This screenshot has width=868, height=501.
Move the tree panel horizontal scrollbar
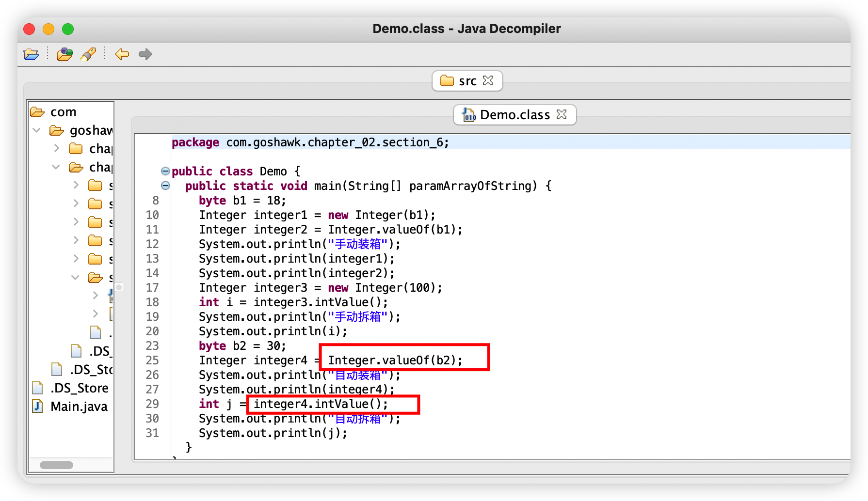56,465
